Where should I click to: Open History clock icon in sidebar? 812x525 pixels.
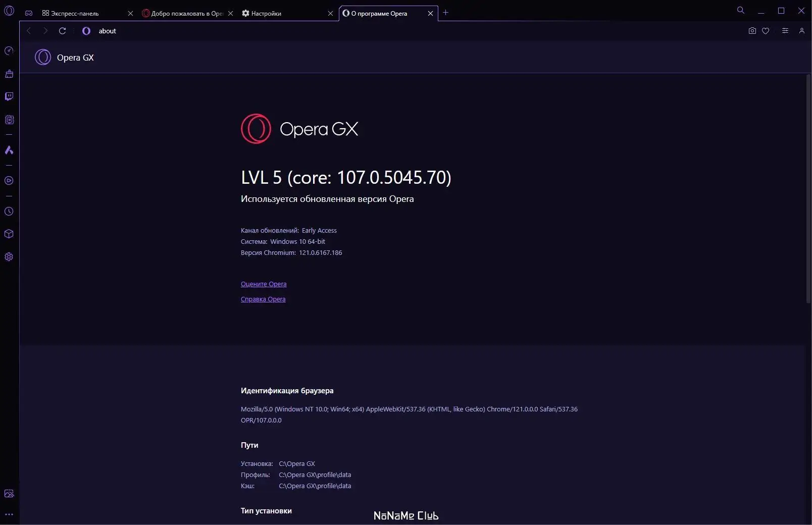(x=9, y=212)
